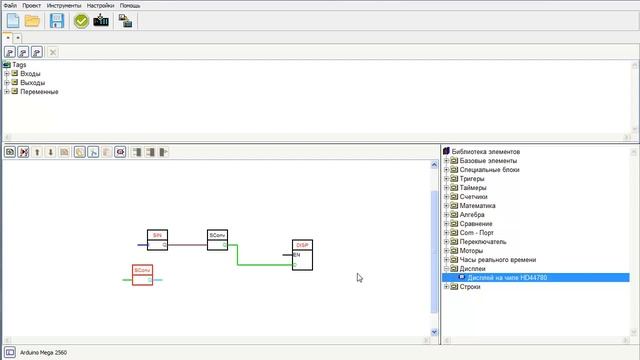Select the SIN block on the diagram
Image resolution: width=640 pixels, height=360 pixels.
tap(157, 240)
